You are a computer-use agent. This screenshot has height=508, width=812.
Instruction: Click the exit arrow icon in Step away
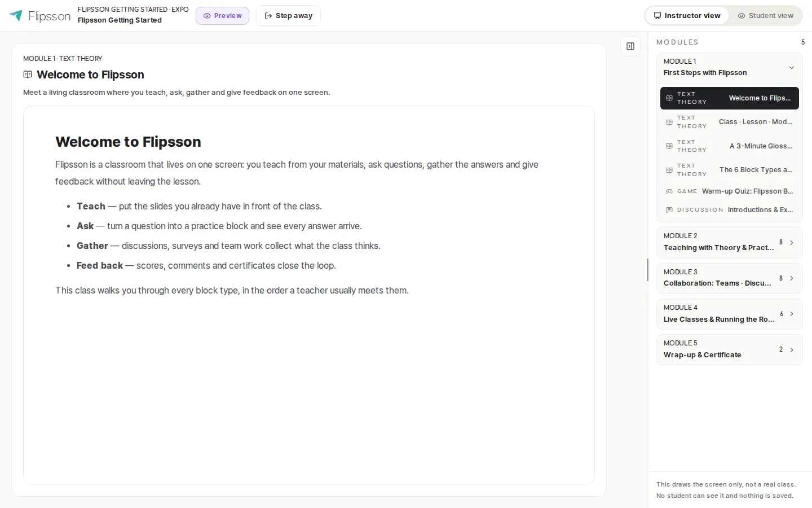268,16
